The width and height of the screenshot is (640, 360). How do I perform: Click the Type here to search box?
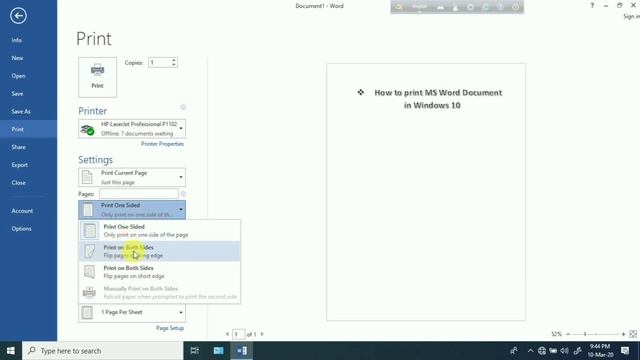pos(102,351)
